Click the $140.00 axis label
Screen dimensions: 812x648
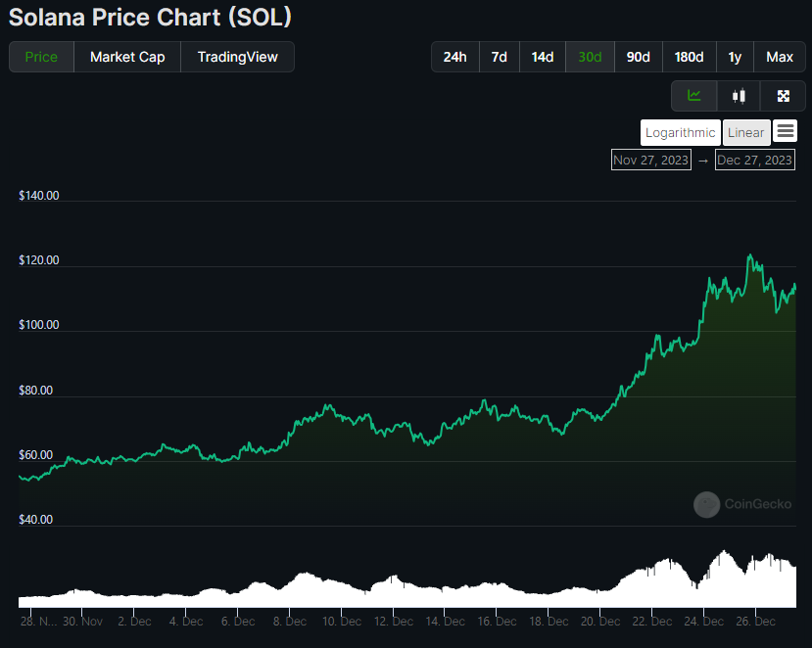[39, 196]
